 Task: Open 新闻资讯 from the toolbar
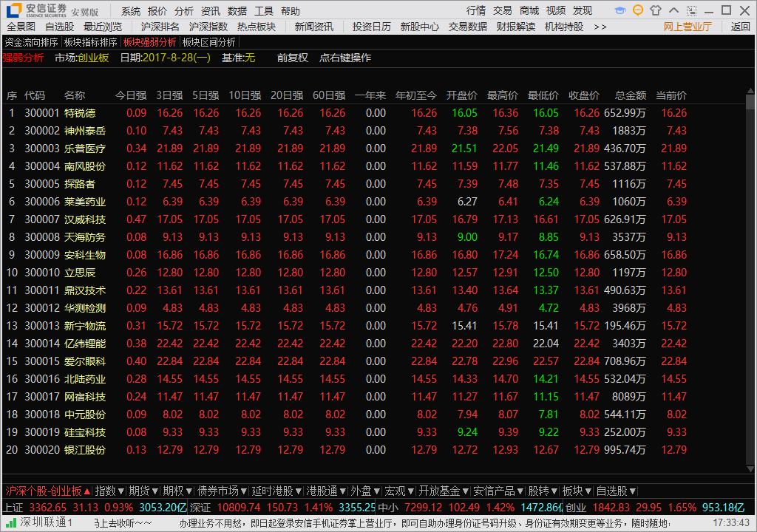click(313, 27)
